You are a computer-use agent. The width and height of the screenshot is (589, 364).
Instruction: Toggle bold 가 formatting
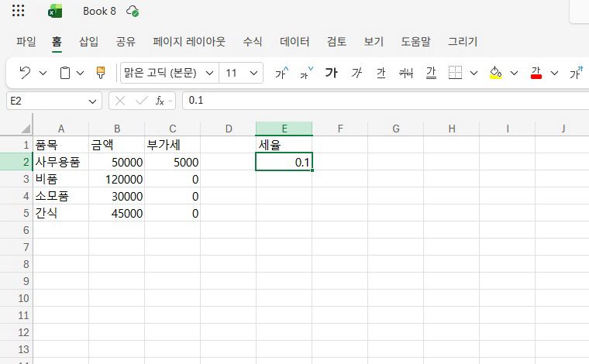click(x=332, y=73)
